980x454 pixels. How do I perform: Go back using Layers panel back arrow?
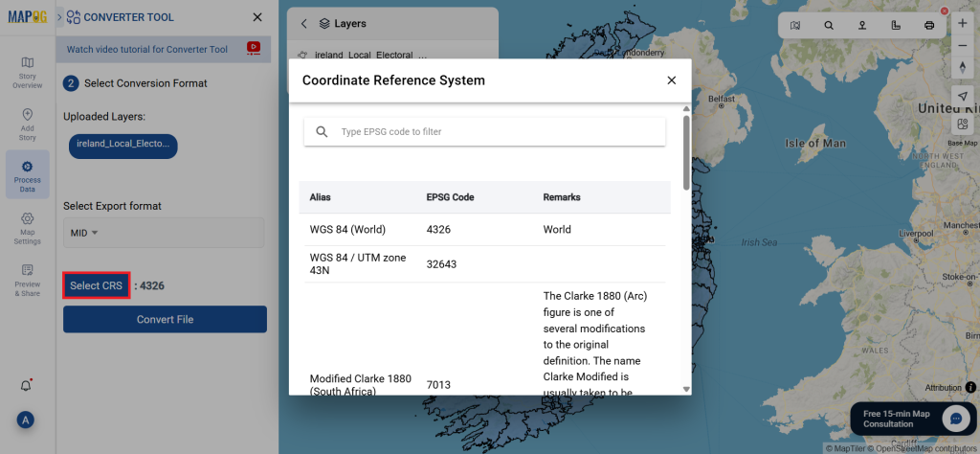tap(303, 24)
